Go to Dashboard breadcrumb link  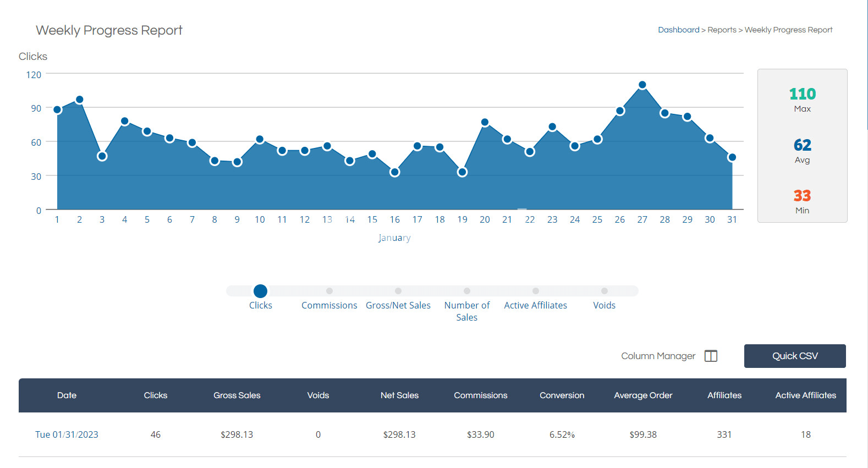click(x=678, y=30)
